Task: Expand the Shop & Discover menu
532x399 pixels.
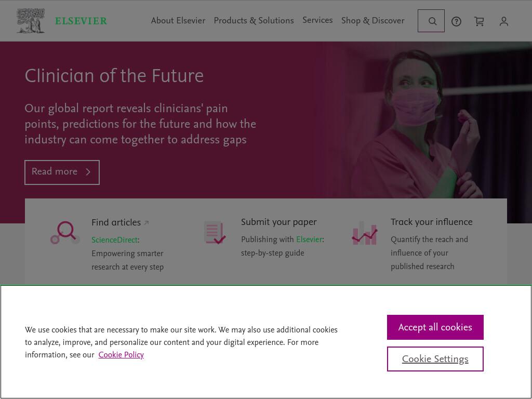Action: [373, 20]
